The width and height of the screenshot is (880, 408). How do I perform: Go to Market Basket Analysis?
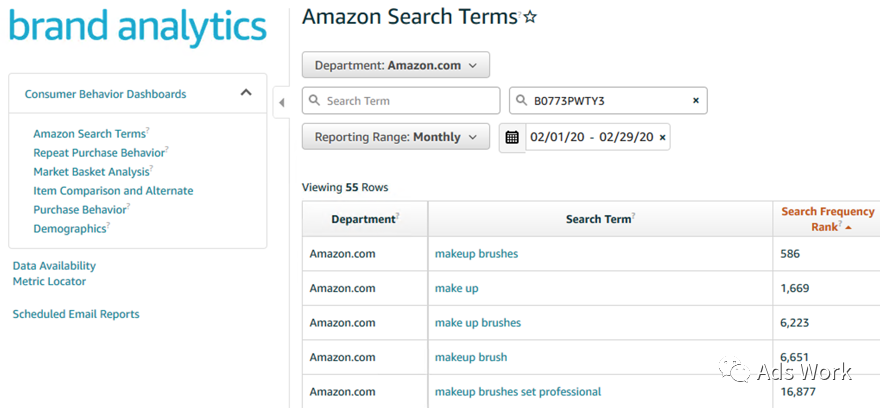click(x=91, y=172)
